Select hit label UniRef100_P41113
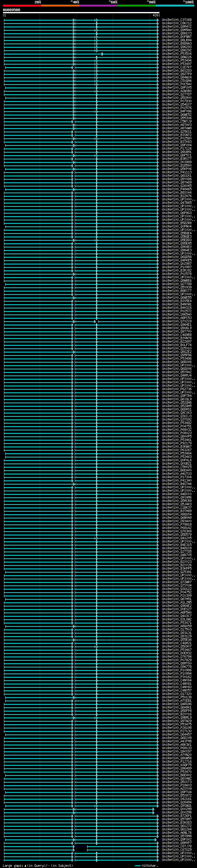Screen dimensions: 197x868 point(177,172)
